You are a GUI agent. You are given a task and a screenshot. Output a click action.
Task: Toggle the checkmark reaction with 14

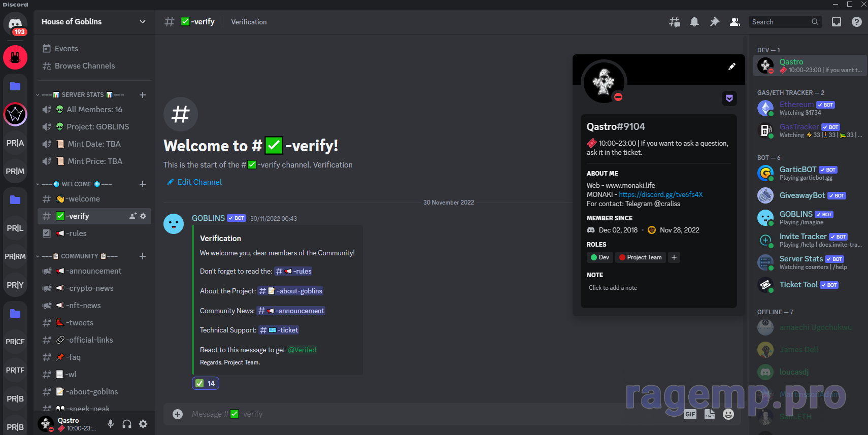[206, 383]
